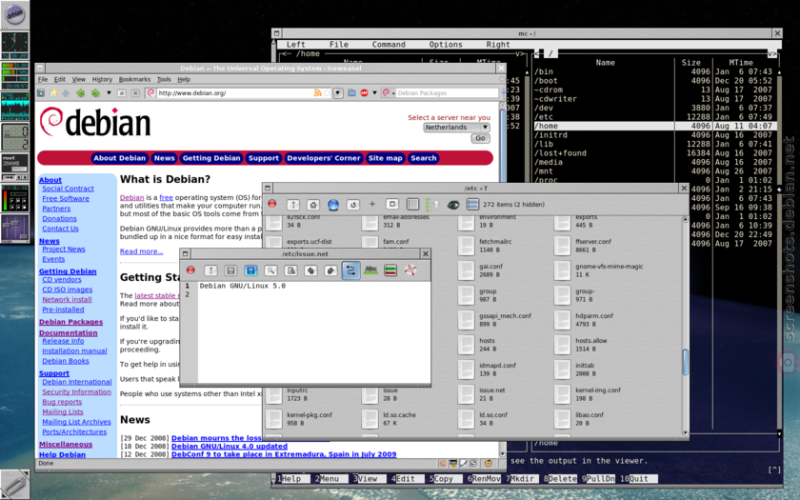800x500 pixels.
Task: Open the History menu in Iceweasel
Action: pos(102,80)
